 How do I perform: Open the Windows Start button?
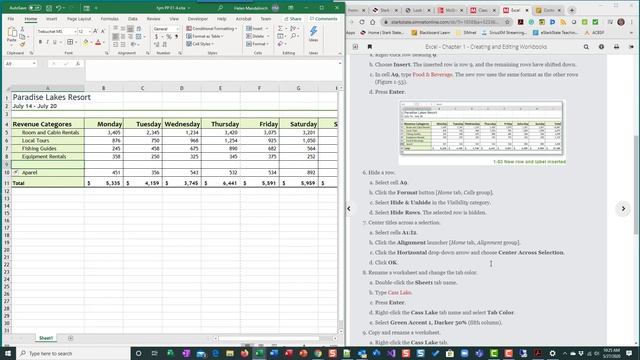[8, 353]
